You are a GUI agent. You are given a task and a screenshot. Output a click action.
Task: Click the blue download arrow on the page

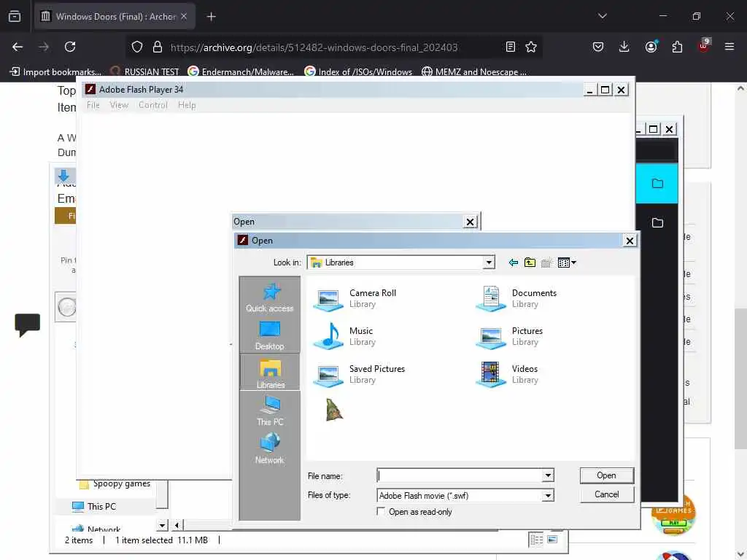(64, 176)
